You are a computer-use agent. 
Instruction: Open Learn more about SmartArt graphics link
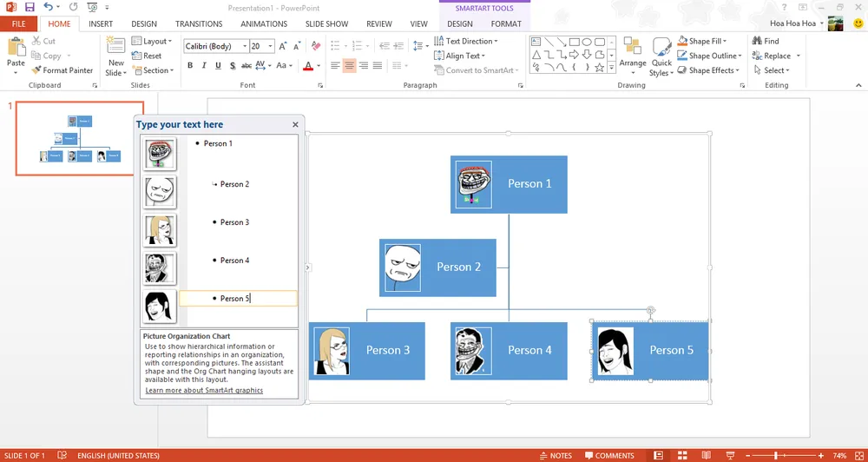(204, 391)
